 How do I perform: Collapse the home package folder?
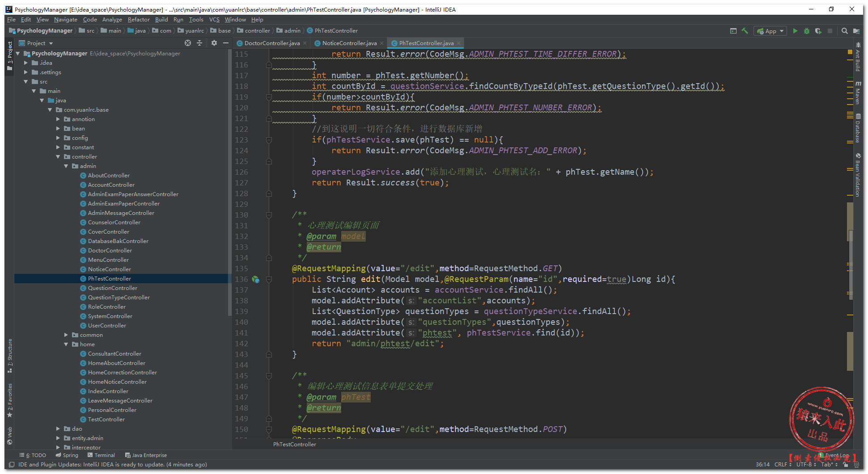[66, 344]
